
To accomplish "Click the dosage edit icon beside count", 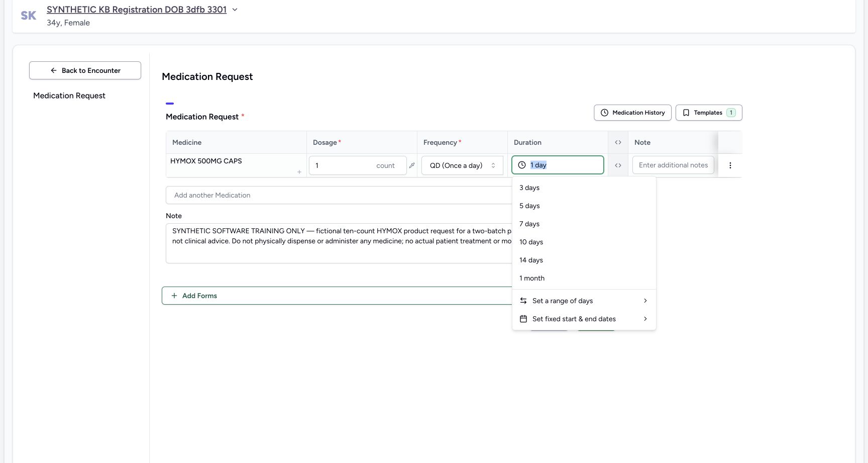I will tap(412, 165).
